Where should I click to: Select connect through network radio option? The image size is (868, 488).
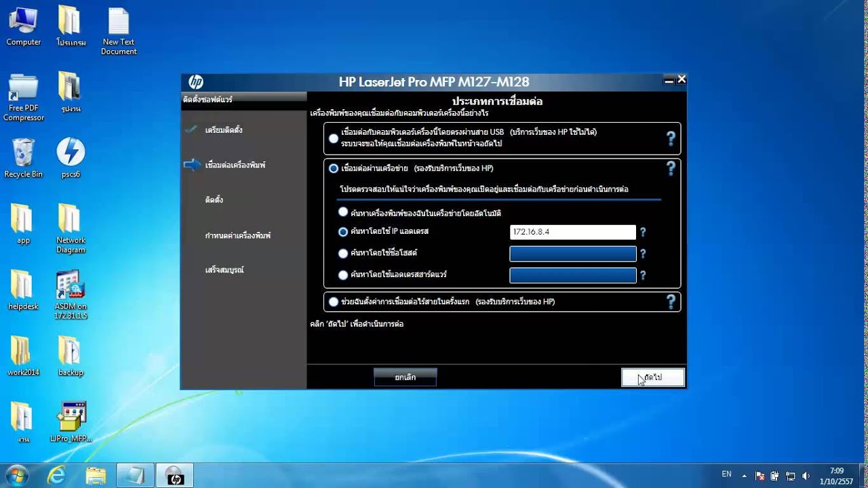pos(333,168)
